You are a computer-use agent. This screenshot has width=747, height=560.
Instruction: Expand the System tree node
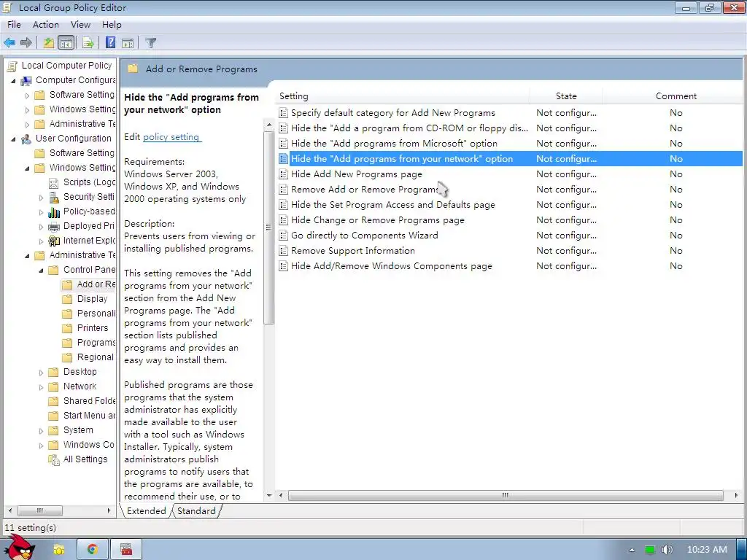pos(41,431)
